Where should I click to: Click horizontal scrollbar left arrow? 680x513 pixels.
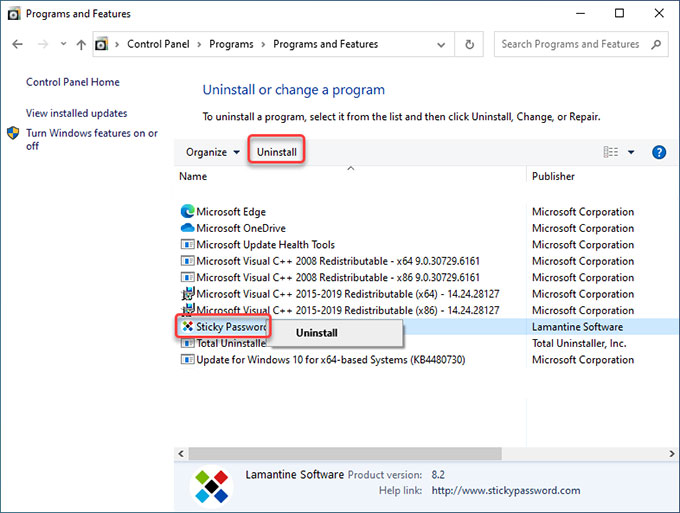(181, 454)
